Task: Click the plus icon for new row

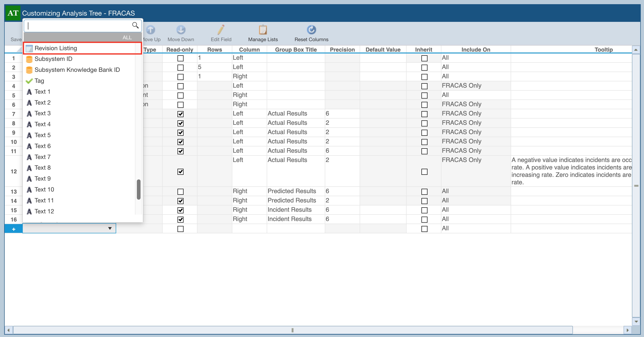Action: [x=13, y=229]
